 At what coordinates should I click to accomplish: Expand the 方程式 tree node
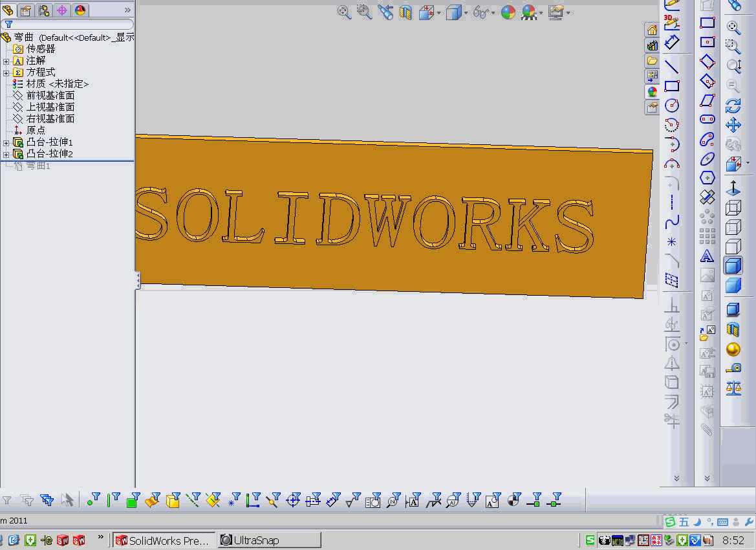click(x=6, y=73)
